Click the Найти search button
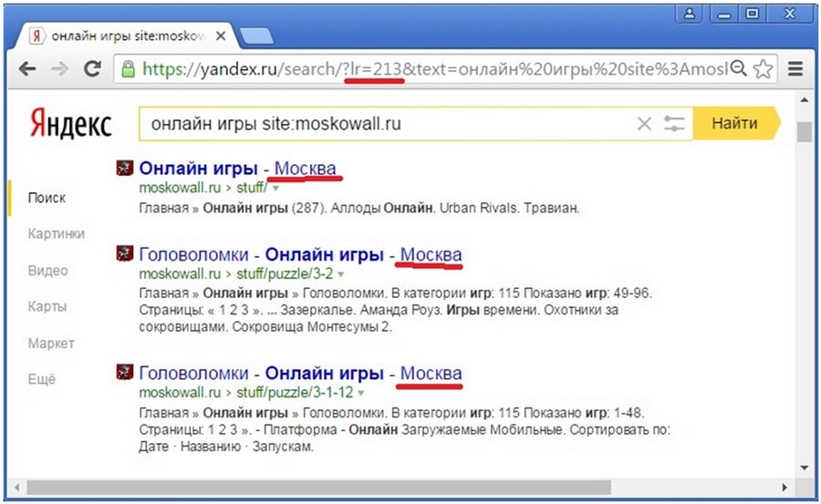821x504 pixels. point(735,124)
